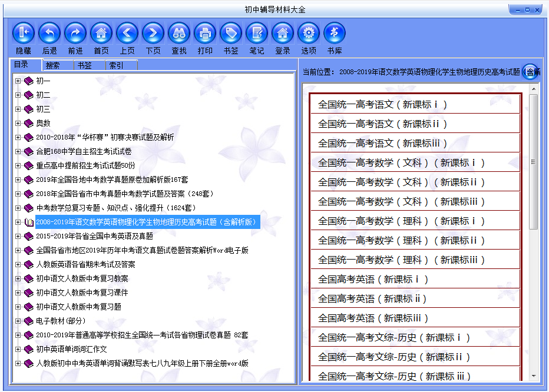The height and width of the screenshot is (392, 549).
Task: Click the 选项 (options) gear icon
Action: (307, 34)
